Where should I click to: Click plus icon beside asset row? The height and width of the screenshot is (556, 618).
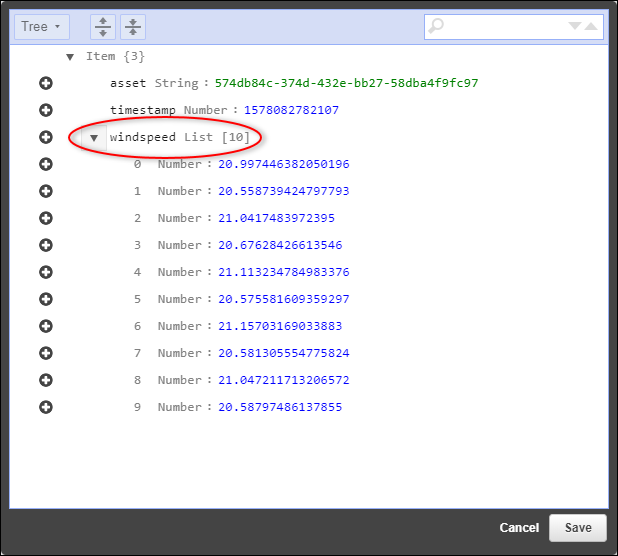click(x=46, y=84)
